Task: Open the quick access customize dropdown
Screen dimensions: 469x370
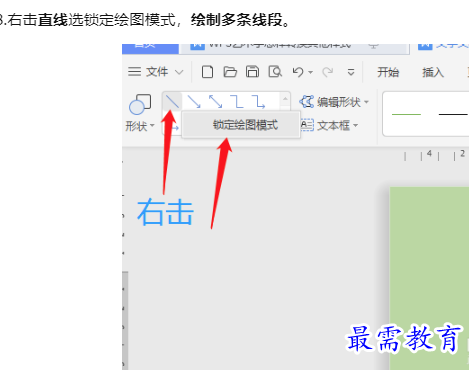Action: click(x=351, y=72)
